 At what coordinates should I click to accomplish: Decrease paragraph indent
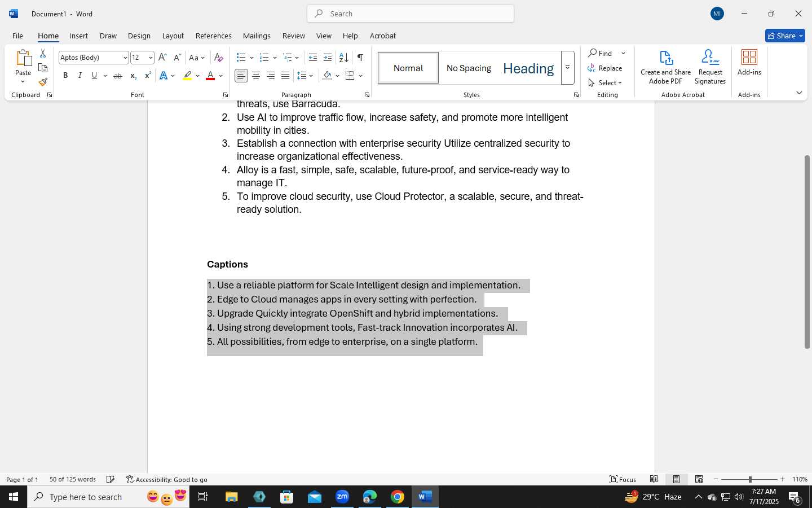click(313, 58)
